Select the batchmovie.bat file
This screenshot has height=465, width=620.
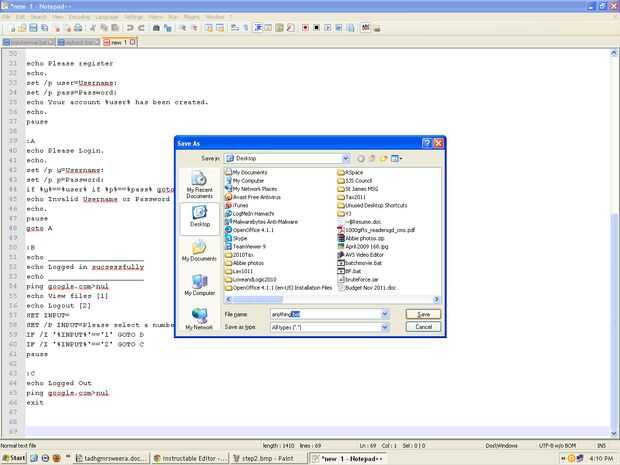[x=360, y=263]
